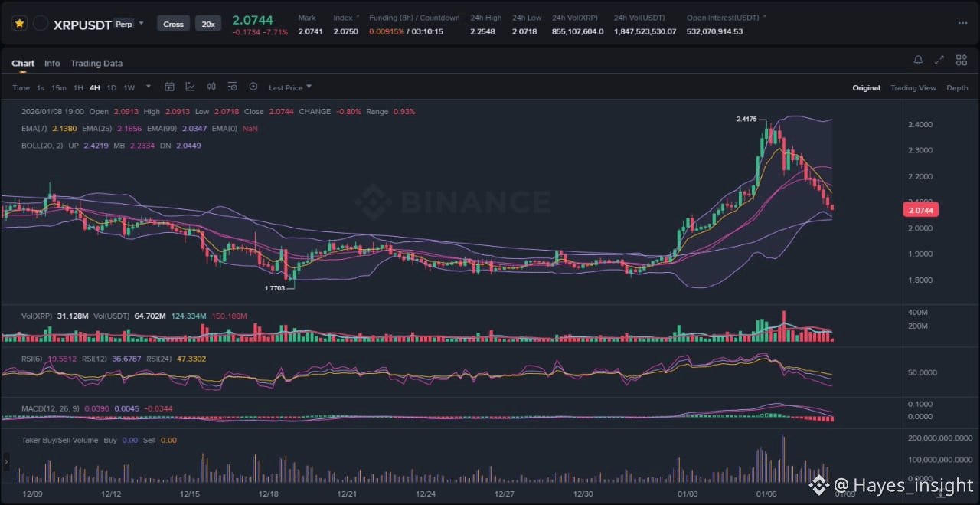Click the 2.0744 current price tag on axis
The width and height of the screenshot is (980, 505).
tap(923, 210)
